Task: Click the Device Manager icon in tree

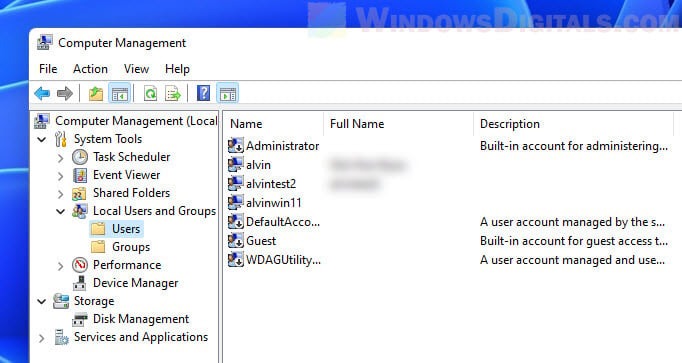Action: pyautogui.click(x=80, y=283)
